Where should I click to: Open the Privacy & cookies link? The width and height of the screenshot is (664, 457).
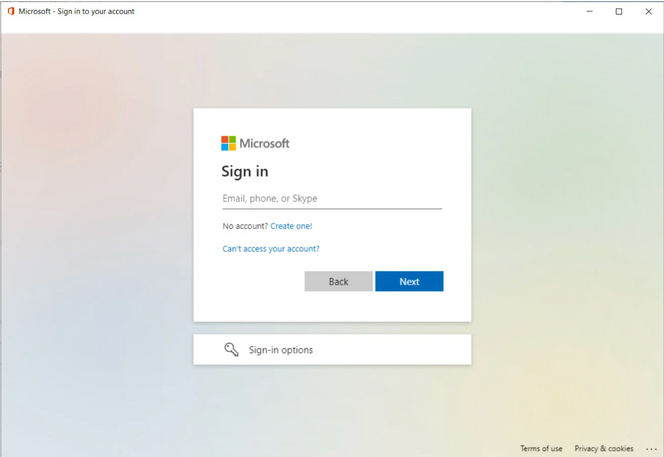(x=604, y=449)
